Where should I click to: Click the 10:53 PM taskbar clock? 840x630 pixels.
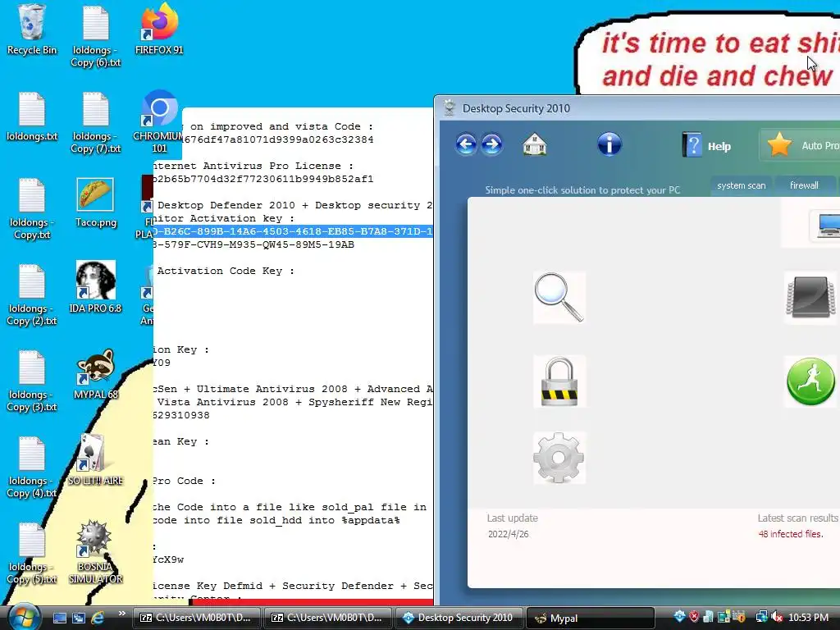point(808,617)
